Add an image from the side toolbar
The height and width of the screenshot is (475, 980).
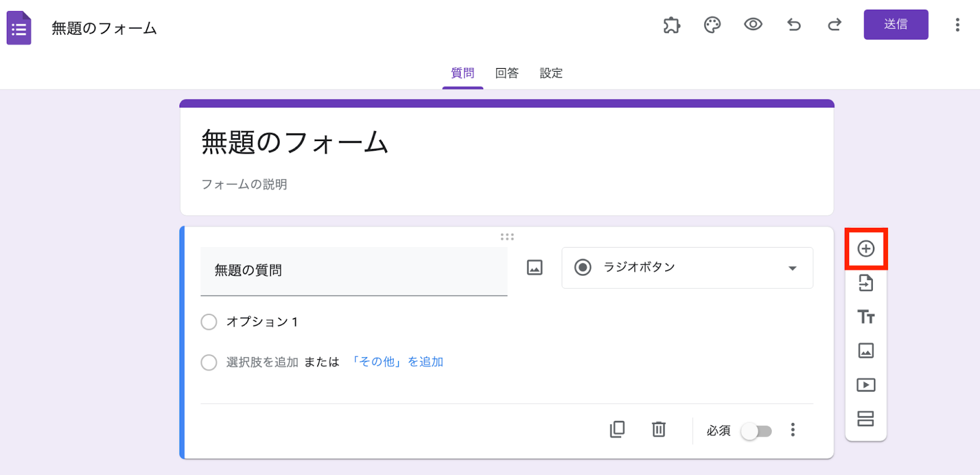point(865,351)
